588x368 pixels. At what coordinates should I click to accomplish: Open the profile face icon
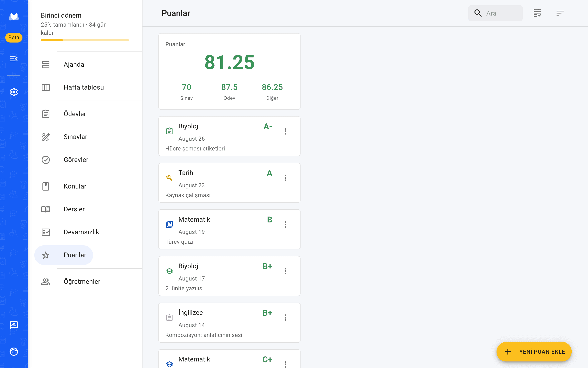(14, 352)
